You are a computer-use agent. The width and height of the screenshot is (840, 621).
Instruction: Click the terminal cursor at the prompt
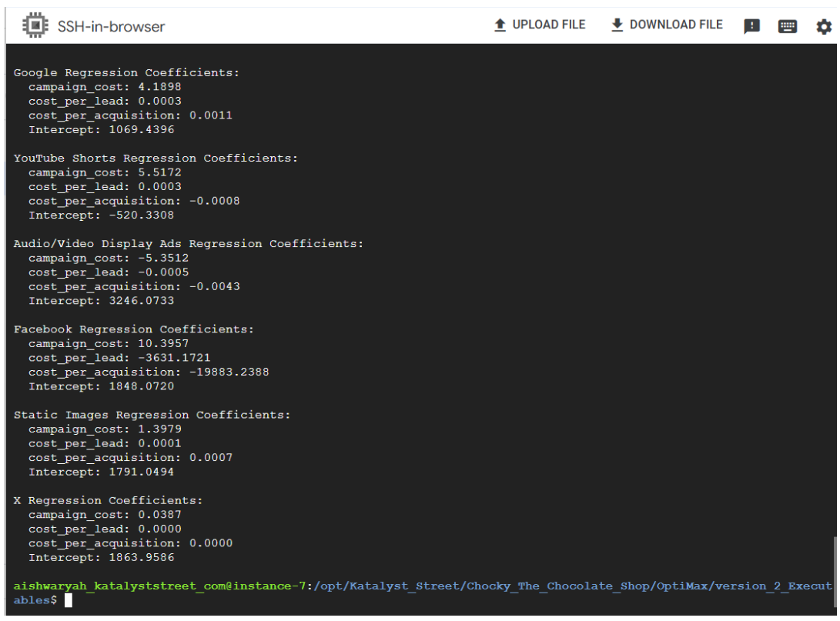68,601
